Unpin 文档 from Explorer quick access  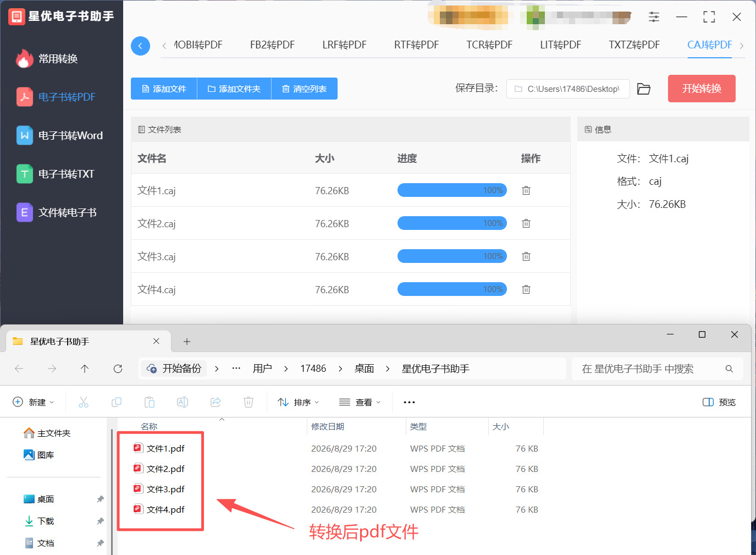100,543
